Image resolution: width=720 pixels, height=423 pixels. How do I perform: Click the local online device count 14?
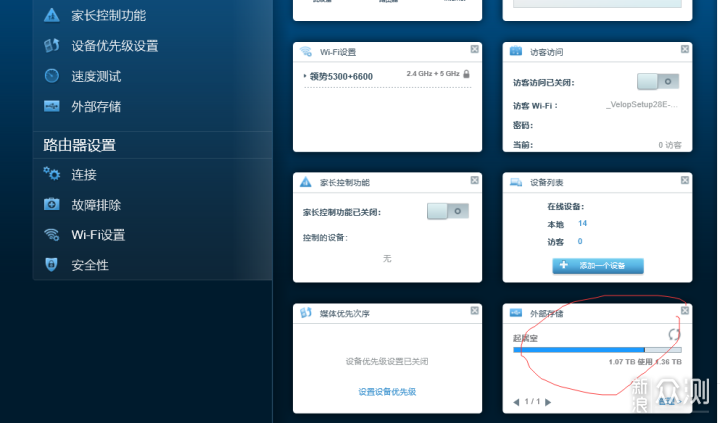(x=582, y=223)
